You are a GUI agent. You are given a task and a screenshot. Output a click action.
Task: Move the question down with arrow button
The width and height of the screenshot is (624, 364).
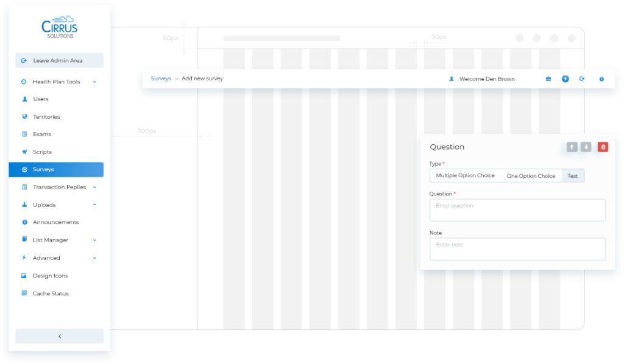pos(586,147)
